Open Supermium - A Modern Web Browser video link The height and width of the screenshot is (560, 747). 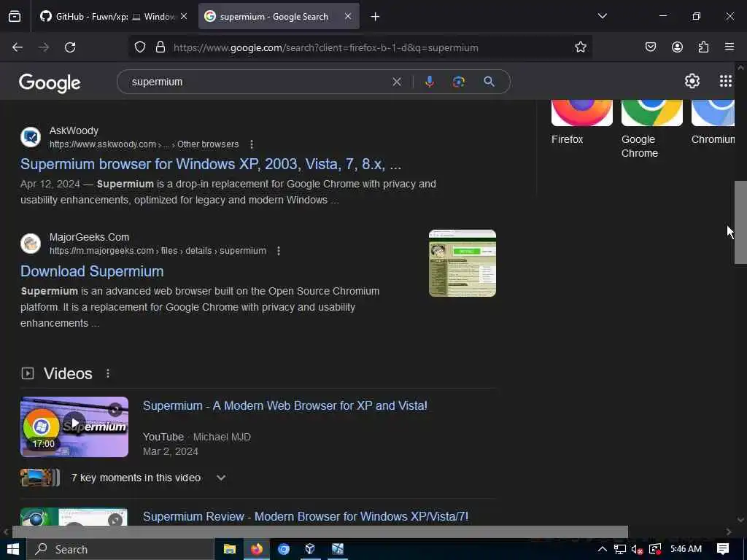(285, 405)
